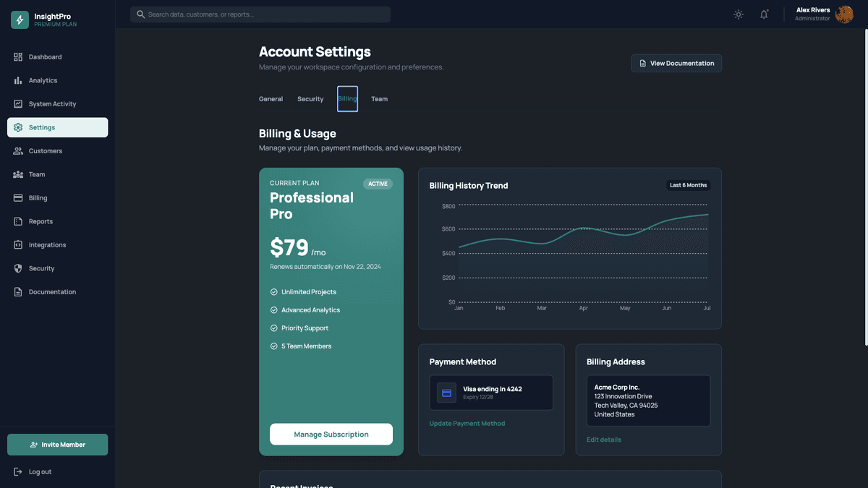
Task: Edit the billing address details
Action: [x=603, y=439]
